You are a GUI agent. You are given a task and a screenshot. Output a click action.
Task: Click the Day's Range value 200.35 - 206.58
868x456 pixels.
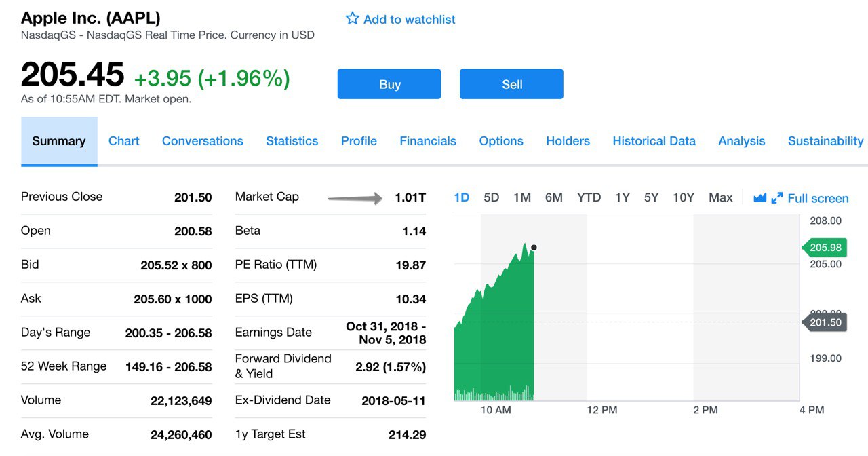169,333
